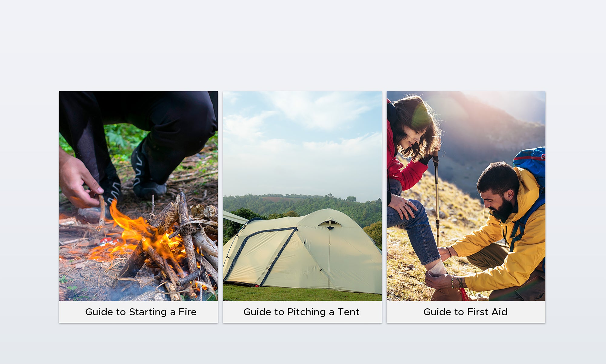Select the first aid hikers photo thumbnail
The image size is (606, 364).
coord(466,196)
